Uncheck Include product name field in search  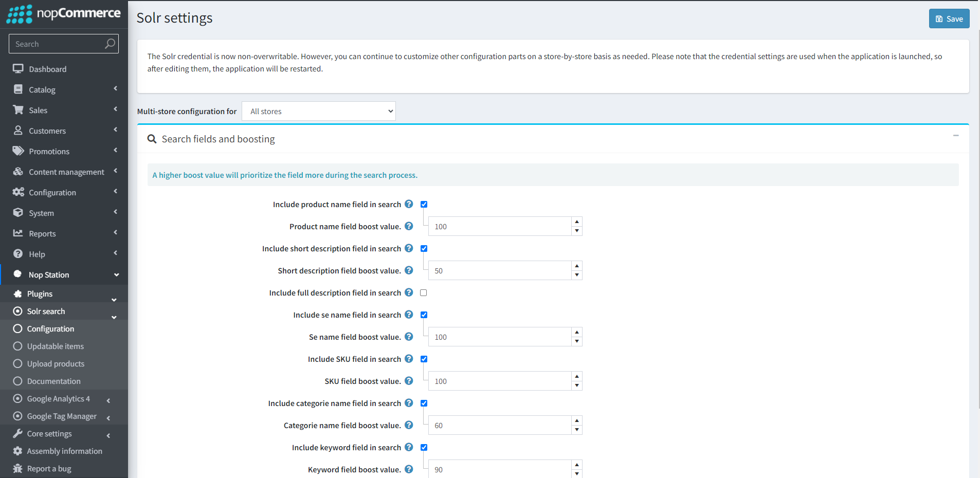[x=424, y=204]
